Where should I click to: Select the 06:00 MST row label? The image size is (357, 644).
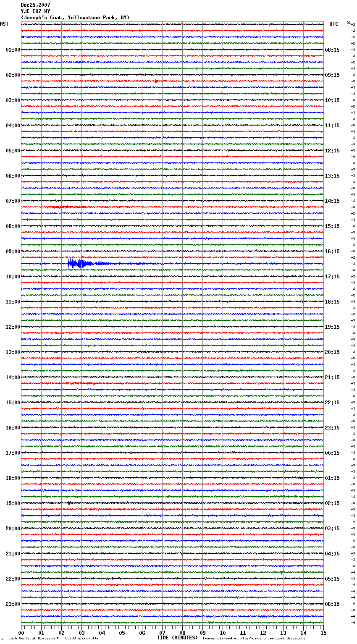point(13,176)
